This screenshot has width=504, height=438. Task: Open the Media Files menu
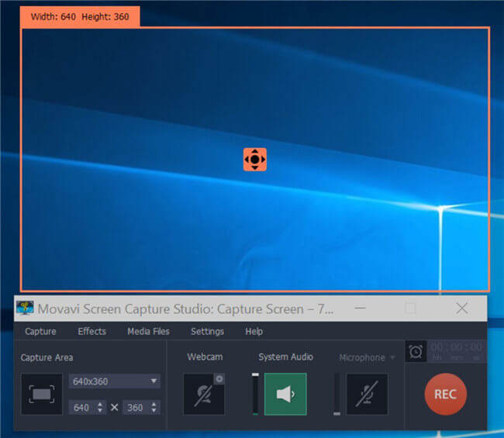coord(148,331)
